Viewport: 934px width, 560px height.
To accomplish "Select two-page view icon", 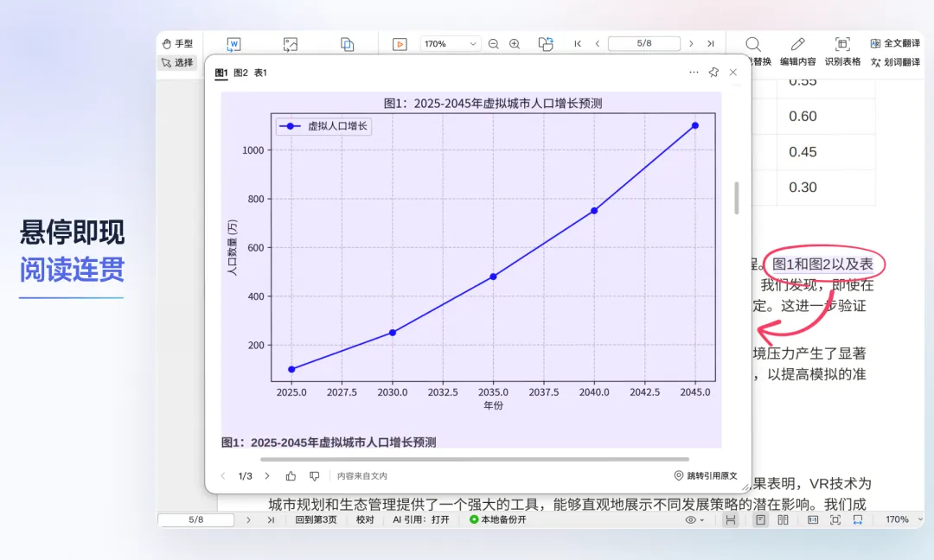I will [x=783, y=519].
